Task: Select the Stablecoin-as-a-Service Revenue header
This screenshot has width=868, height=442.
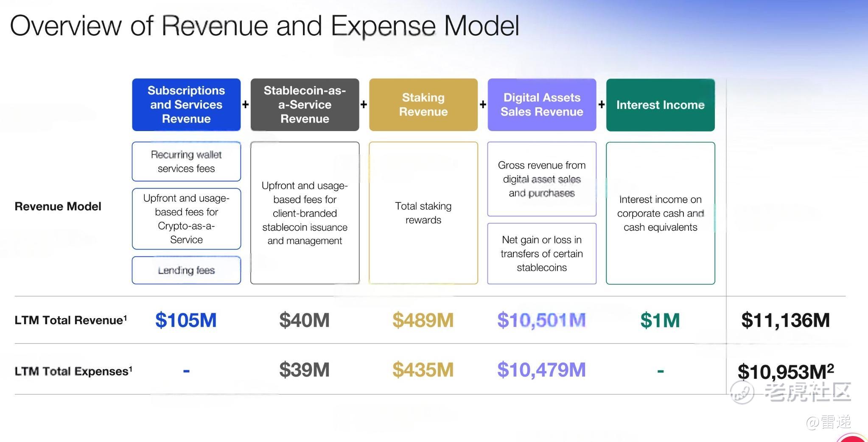Action: point(305,105)
